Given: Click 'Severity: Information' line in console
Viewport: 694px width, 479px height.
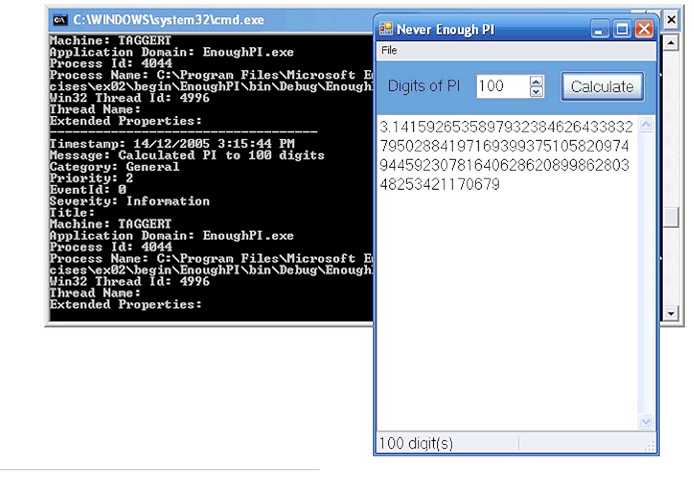Looking at the screenshot, I should (129, 201).
